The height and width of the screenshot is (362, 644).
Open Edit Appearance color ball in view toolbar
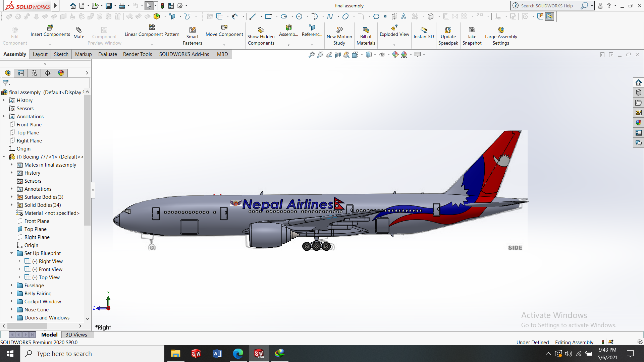tap(395, 55)
